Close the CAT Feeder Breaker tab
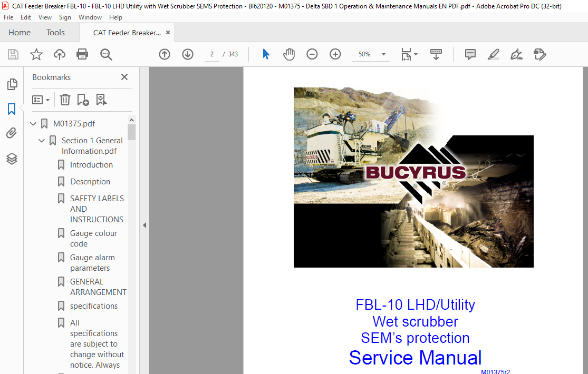This screenshot has height=374, width=588. pos(168,33)
